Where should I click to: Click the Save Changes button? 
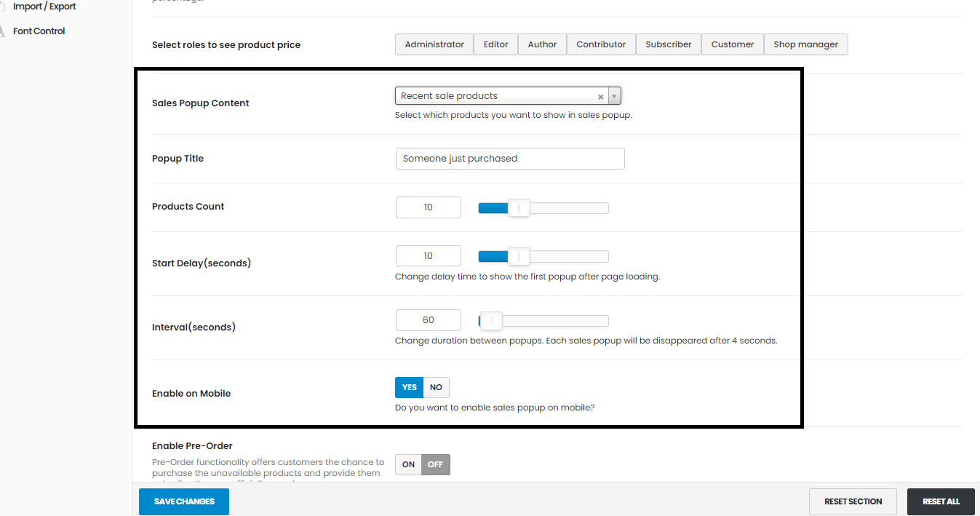(184, 501)
